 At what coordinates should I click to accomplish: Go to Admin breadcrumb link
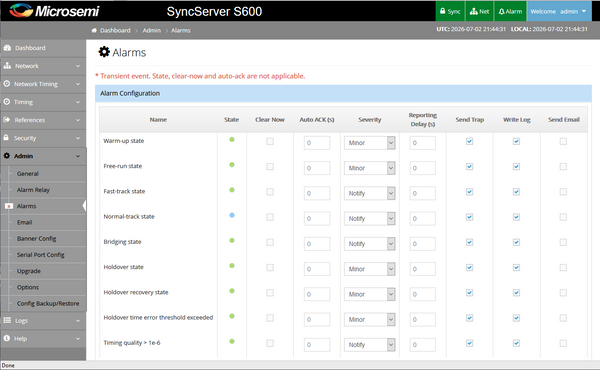(x=152, y=30)
